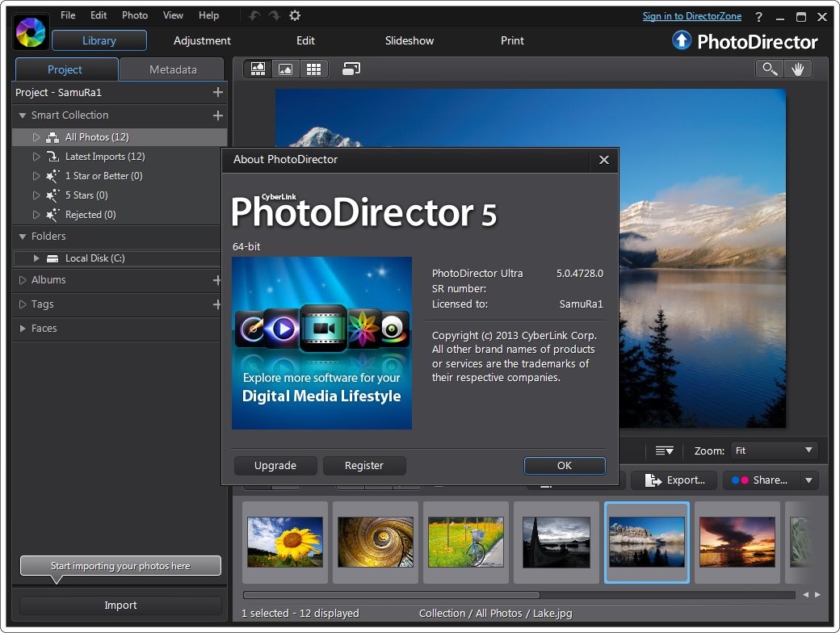The width and height of the screenshot is (840, 633).
Task: Click the undo arrow icon
Action: pyautogui.click(x=254, y=16)
